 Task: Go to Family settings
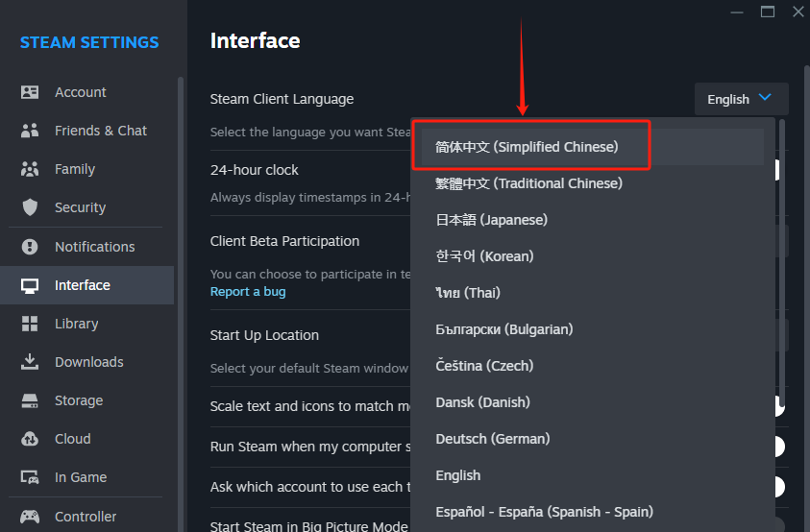coord(86,169)
